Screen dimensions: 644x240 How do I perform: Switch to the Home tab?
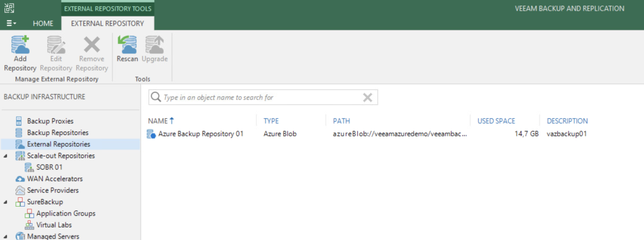(43, 23)
